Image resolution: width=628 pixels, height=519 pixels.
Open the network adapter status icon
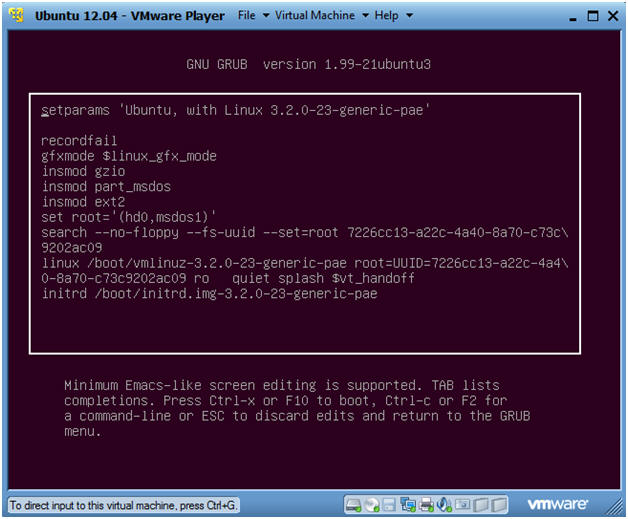point(408,505)
